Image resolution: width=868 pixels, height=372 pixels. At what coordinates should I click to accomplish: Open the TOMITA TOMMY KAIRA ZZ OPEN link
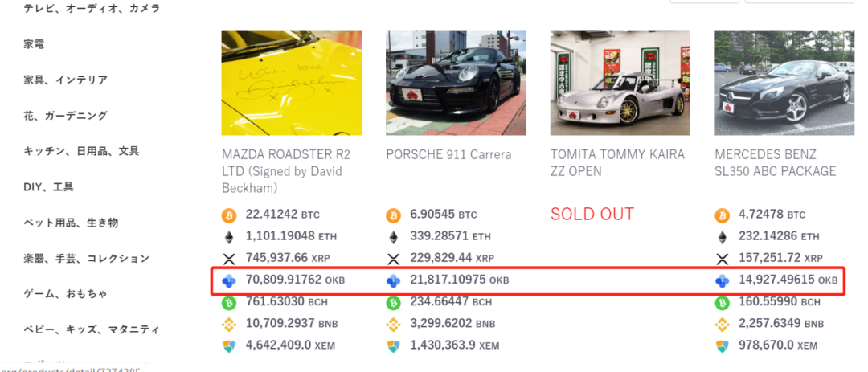pos(617,162)
